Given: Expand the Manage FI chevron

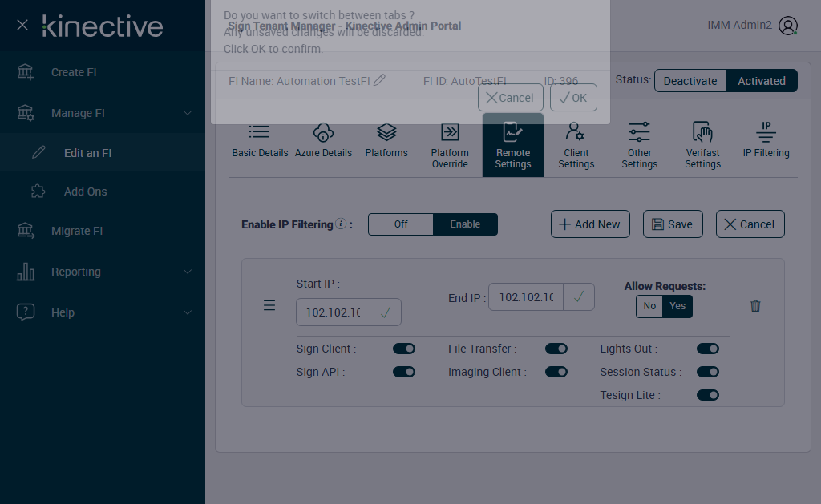Looking at the screenshot, I should pos(188,113).
